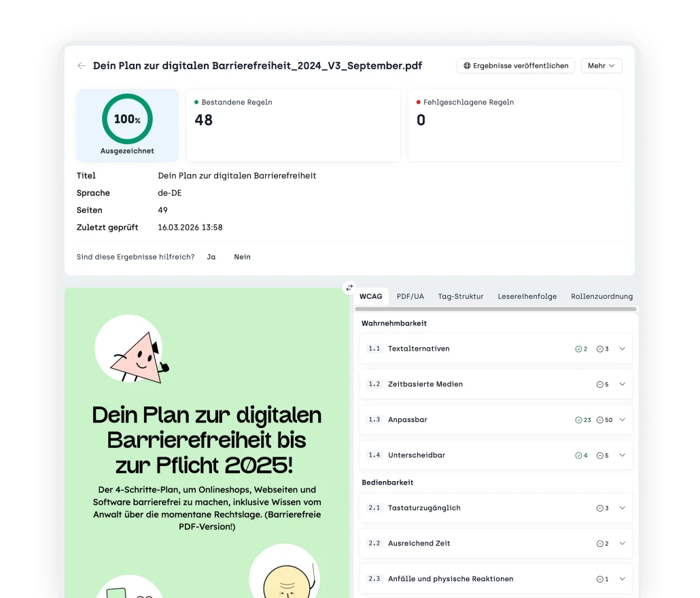This screenshot has width=700, height=598.
Task: Click the passed rules number 48
Action: pos(204,120)
